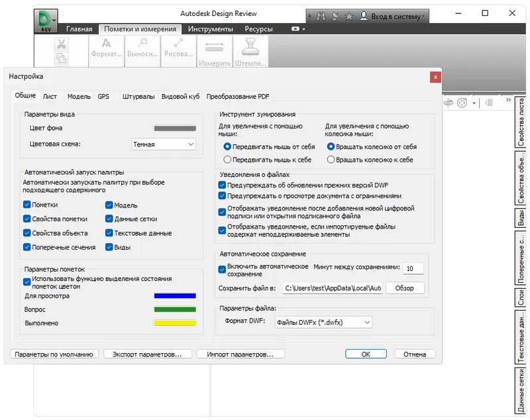Viewport: 530px width, 420px height.
Task: Expand the InfoCenter triangle arrow
Action: [x=309, y=16]
